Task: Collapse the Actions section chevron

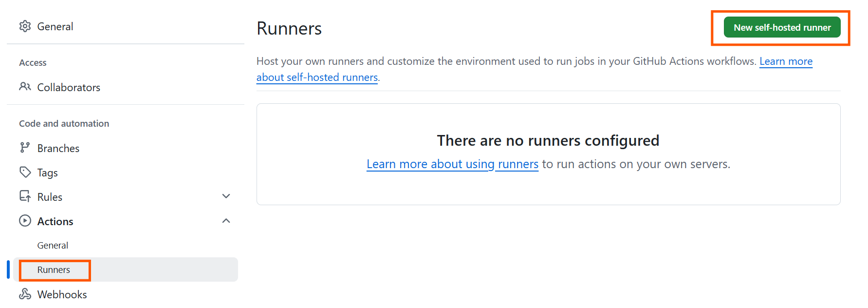Action: click(226, 221)
